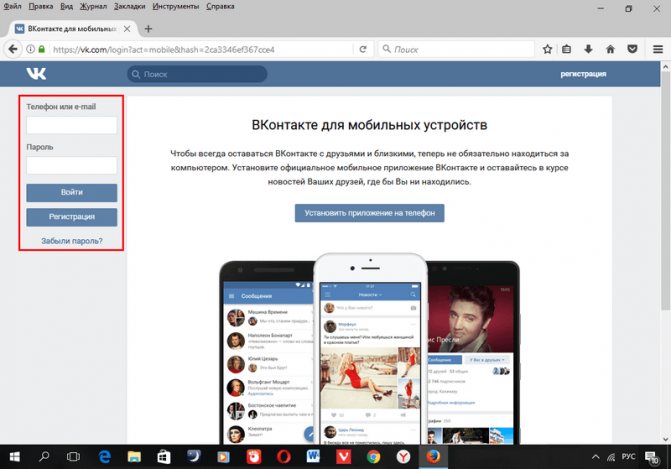
Task: Click Установить приложение на телефон button
Action: (369, 213)
